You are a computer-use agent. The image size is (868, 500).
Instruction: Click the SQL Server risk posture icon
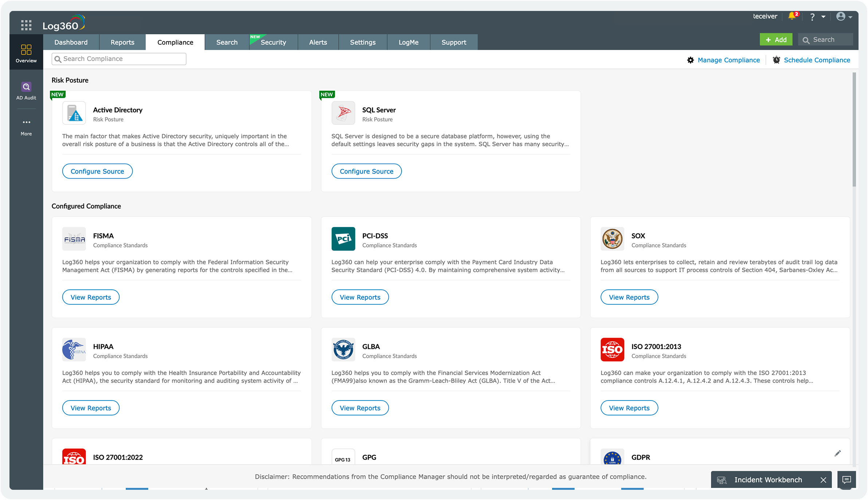(343, 113)
